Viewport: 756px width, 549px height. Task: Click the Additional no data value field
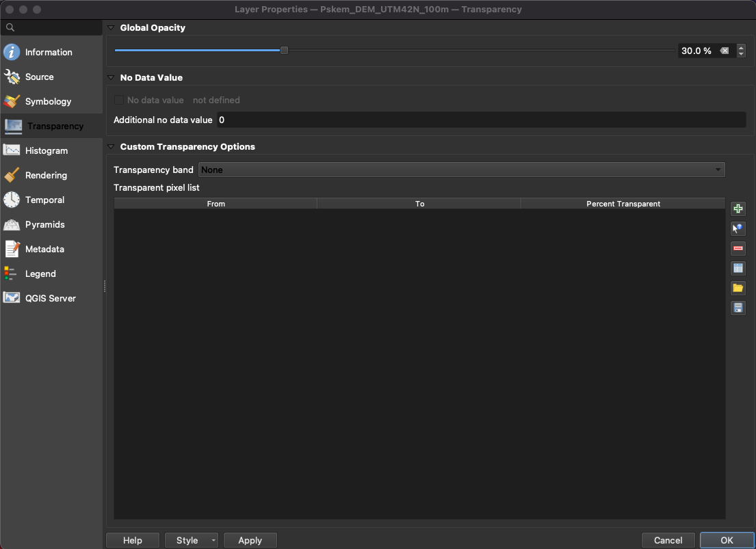pyautogui.click(x=480, y=120)
